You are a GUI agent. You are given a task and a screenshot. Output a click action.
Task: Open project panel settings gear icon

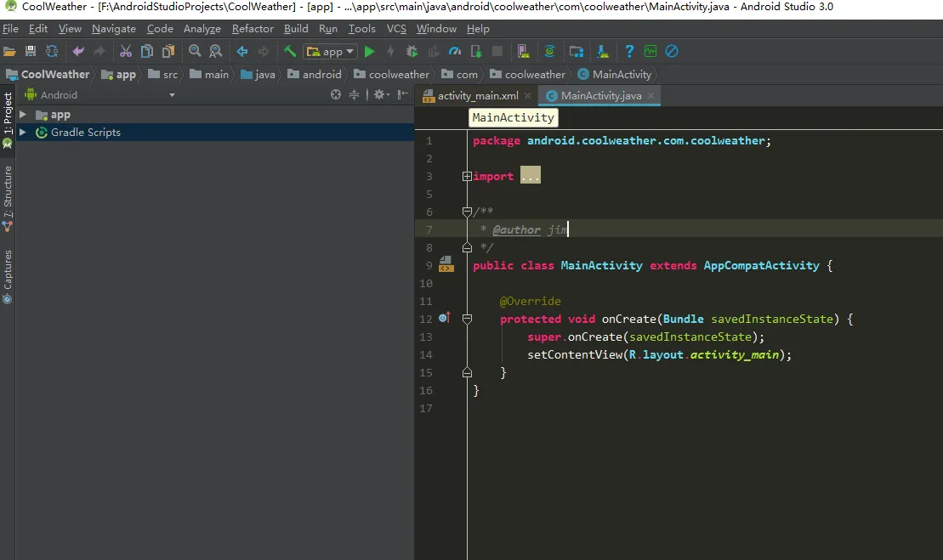click(x=379, y=95)
